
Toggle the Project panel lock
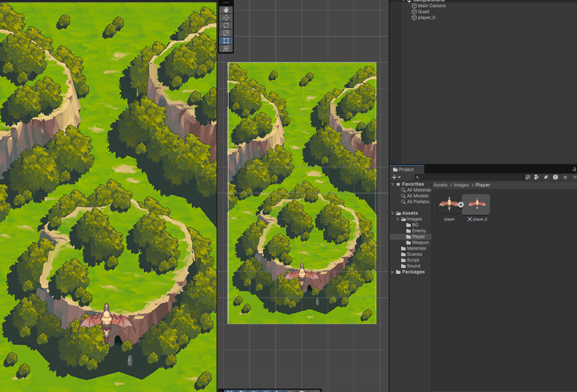[x=574, y=169]
